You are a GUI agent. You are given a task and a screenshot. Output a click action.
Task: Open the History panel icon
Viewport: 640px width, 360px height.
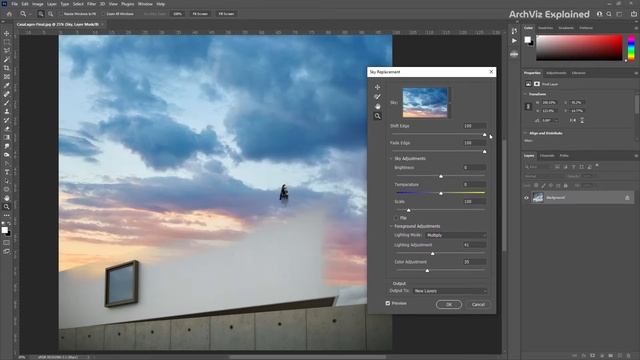(x=514, y=31)
